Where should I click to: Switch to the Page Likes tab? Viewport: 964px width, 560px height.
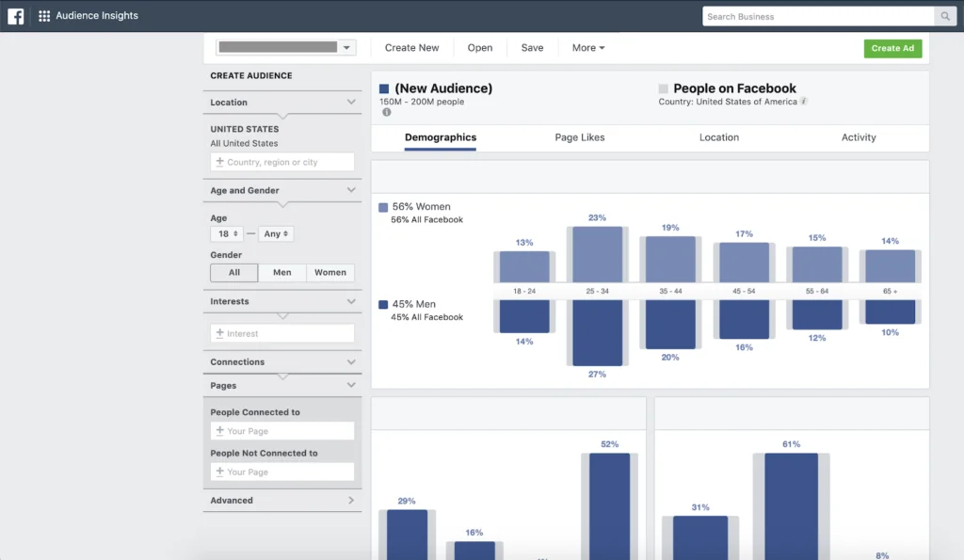pyautogui.click(x=580, y=137)
